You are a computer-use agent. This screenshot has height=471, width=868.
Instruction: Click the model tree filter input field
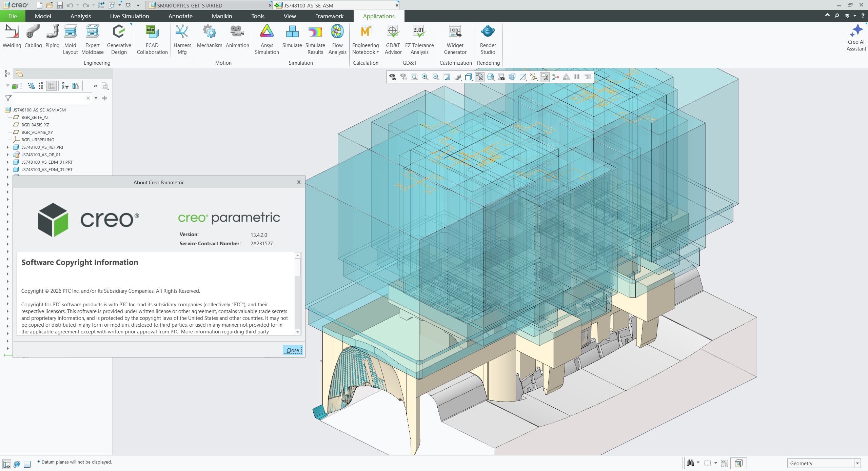point(52,98)
